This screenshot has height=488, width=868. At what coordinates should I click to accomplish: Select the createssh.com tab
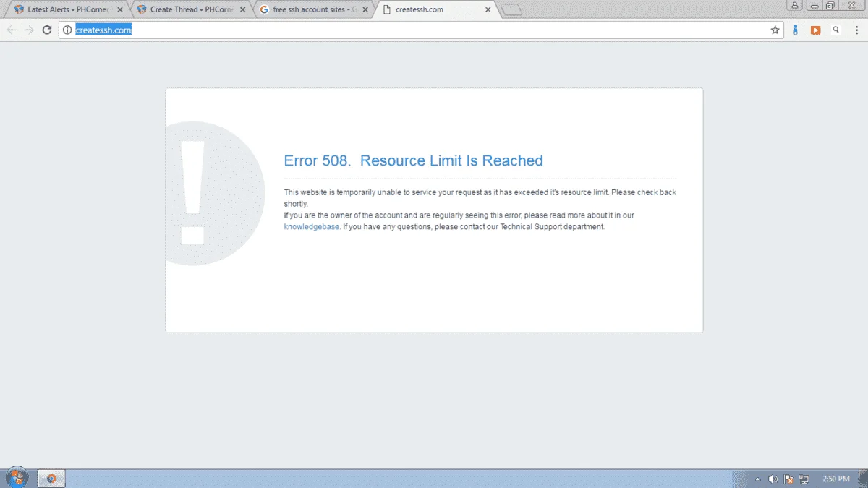438,9
